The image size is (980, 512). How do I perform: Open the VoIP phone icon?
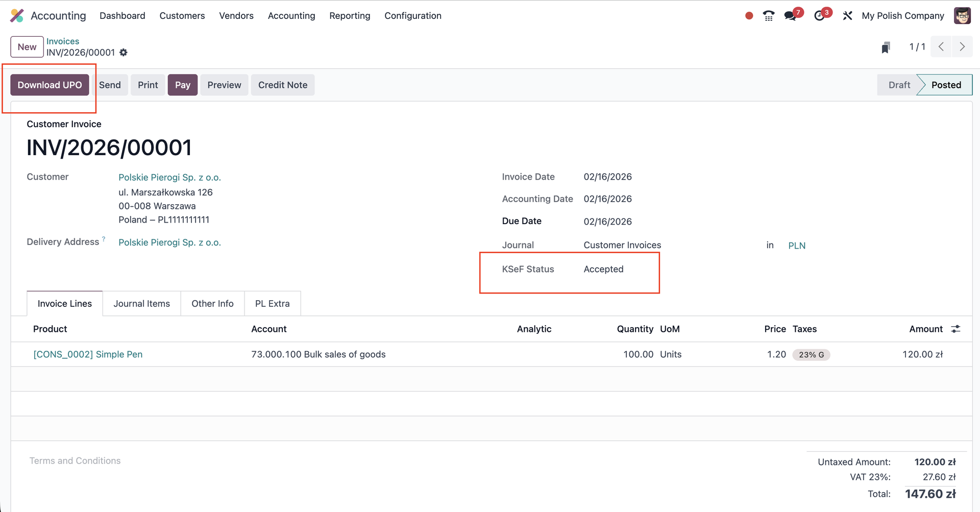point(768,16)
